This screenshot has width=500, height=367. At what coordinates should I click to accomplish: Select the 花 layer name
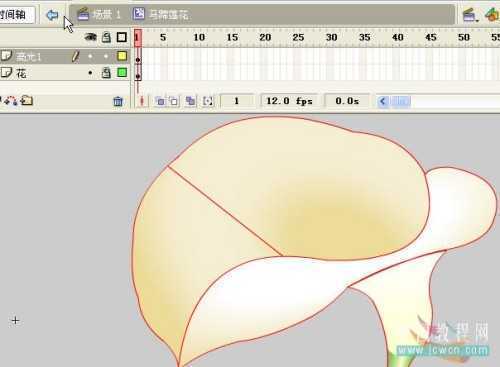pyautogui.click(x=21, y=73)
